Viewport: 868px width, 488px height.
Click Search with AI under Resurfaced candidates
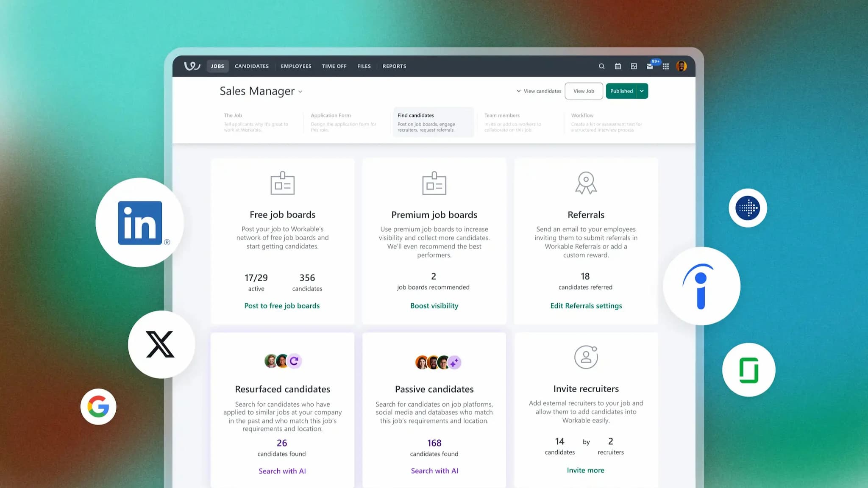point(282,471)
